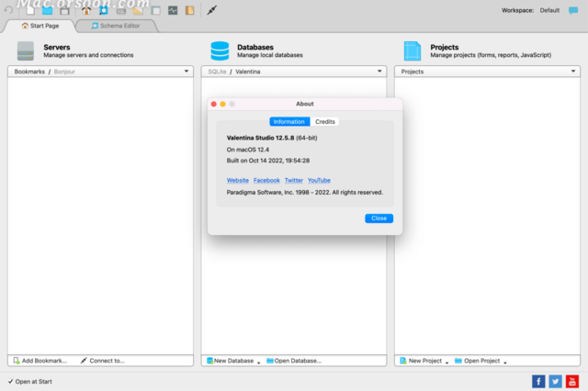Click the home Start Page toolbar icon
The width and height of the screenshot is (588, 391).
tap(86, 10)
